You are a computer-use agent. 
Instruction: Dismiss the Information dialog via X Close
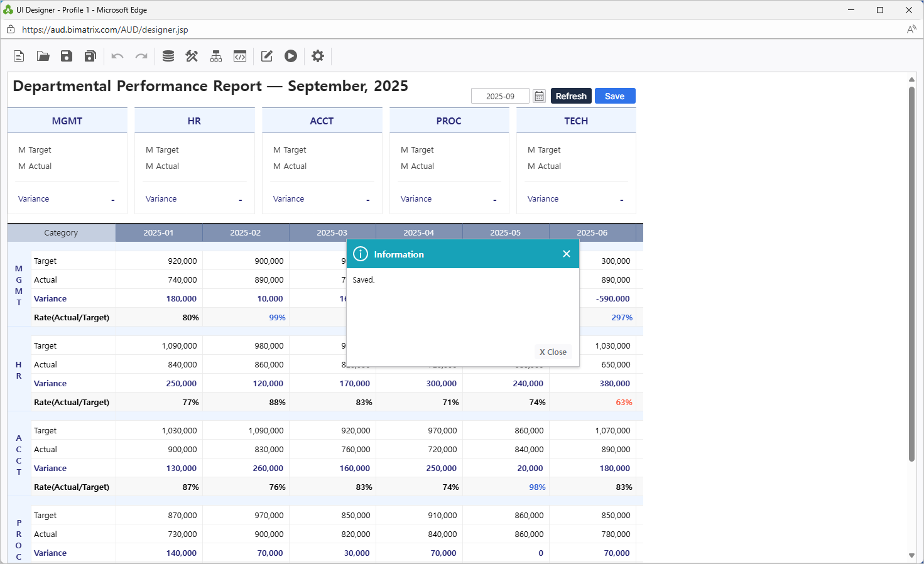coord(552,352)
